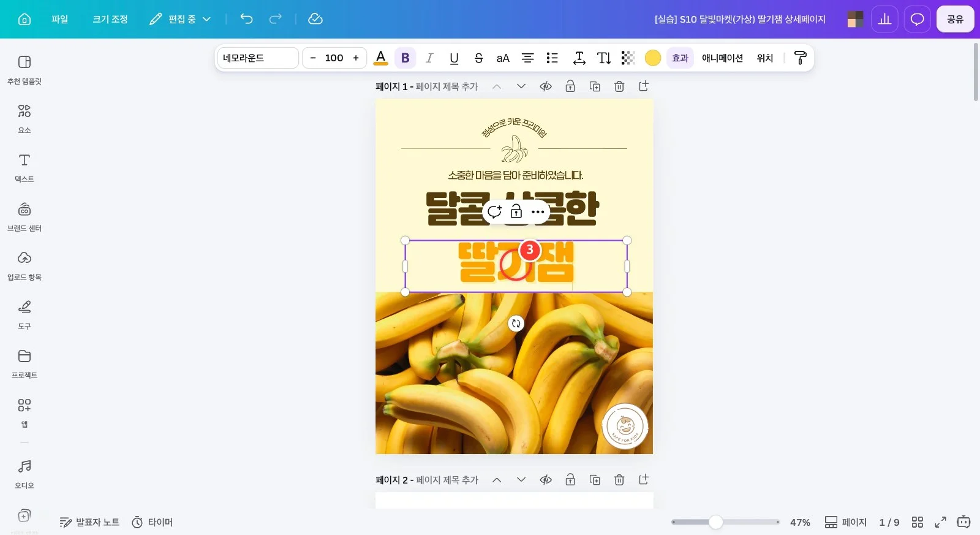Image resolution: width=980 pixels, height=535 pixels.
Task: Open the text color picker
Action: click(380, 58)
